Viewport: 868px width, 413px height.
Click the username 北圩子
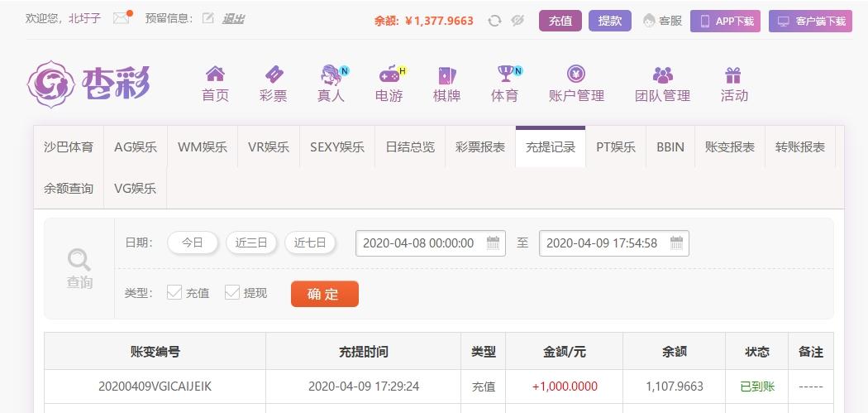[84, 18]
